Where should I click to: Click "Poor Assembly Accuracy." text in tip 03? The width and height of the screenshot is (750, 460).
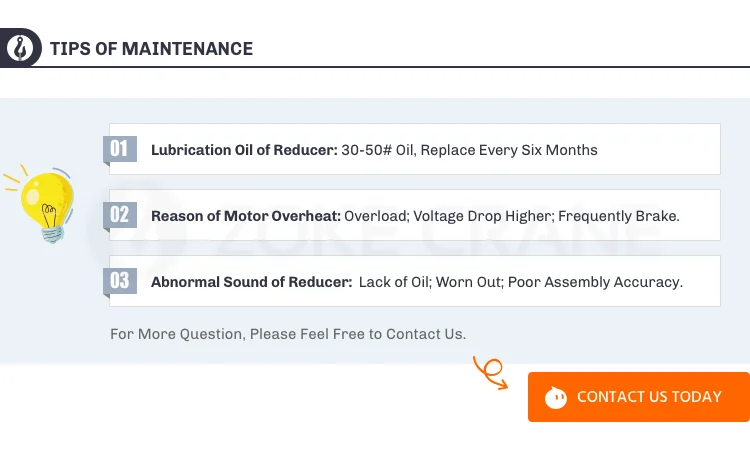point(595,282)
